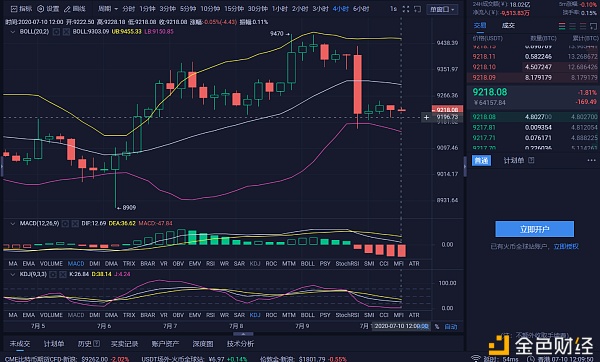Click buy order row priced 9217.81
Screen dimensions: 600x362
(533, 127)
